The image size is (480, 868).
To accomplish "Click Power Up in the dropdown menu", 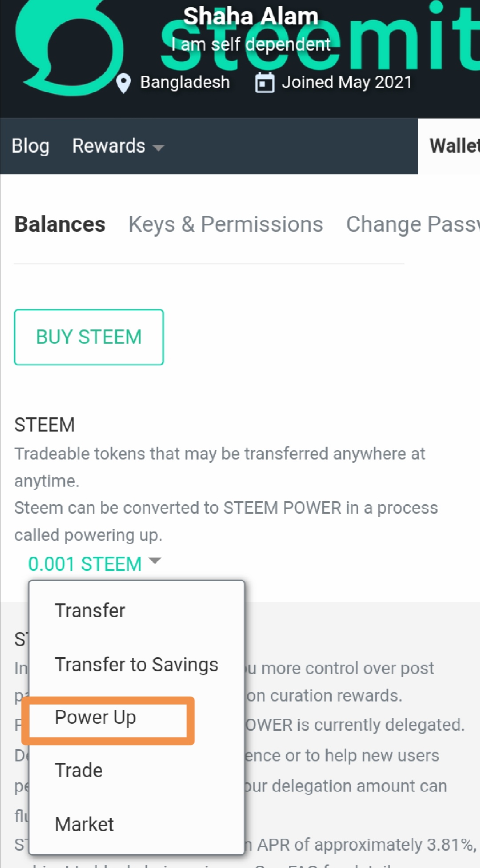I will pos(95,717).
